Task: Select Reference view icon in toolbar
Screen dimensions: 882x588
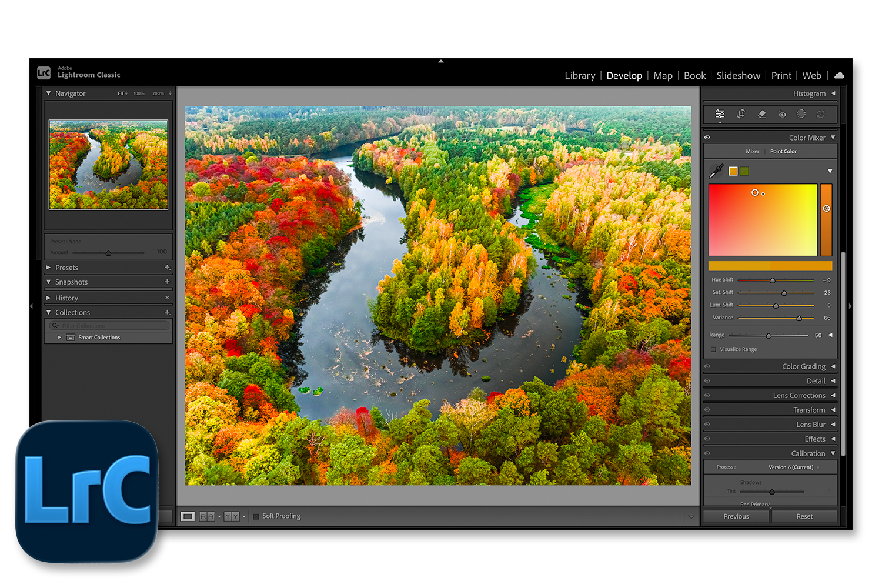Action: [x=207, y=516]
